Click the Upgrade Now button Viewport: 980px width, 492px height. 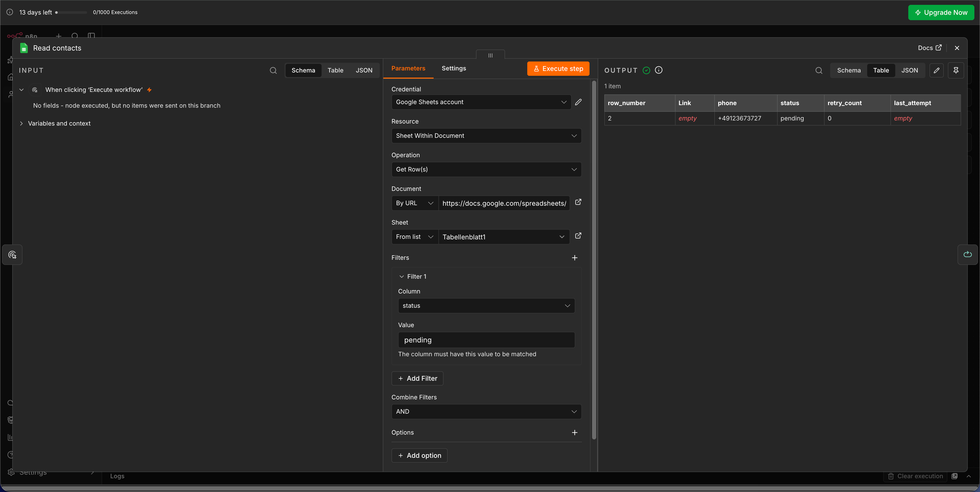pos(941,13)
